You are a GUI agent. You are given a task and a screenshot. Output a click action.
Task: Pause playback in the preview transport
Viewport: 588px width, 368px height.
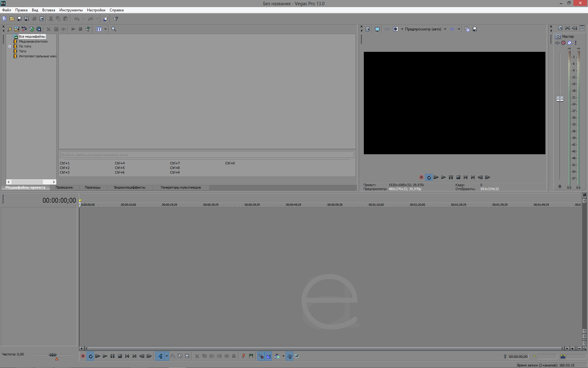click(x=451, y=177)
